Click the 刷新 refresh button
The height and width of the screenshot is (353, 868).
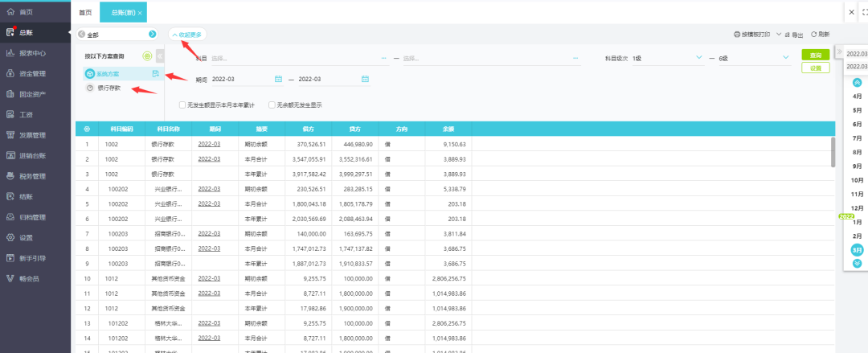821,35
